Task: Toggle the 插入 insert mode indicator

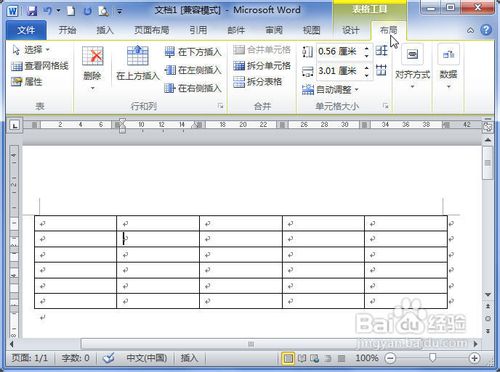Action: click(189, 358)
